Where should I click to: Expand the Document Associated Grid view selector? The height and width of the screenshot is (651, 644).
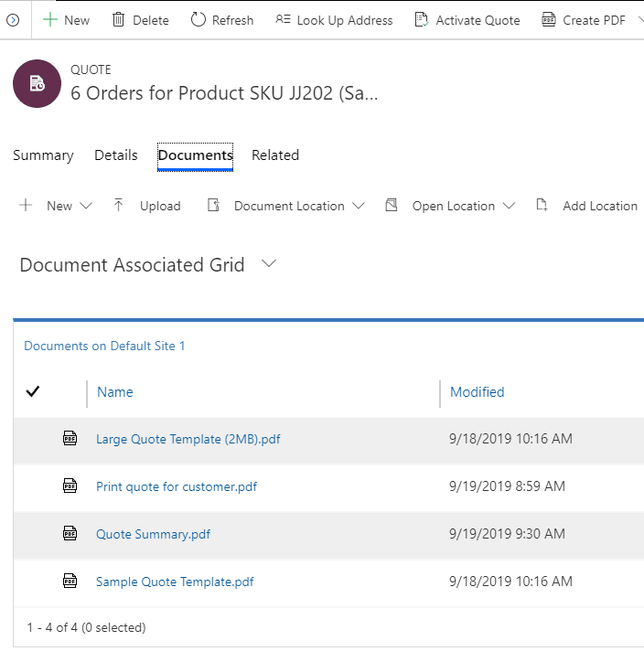point(269,264)
